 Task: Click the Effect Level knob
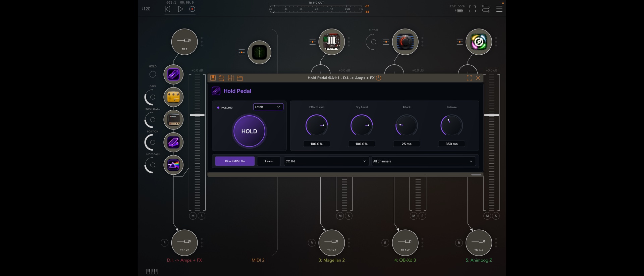(x=317, y=125)
